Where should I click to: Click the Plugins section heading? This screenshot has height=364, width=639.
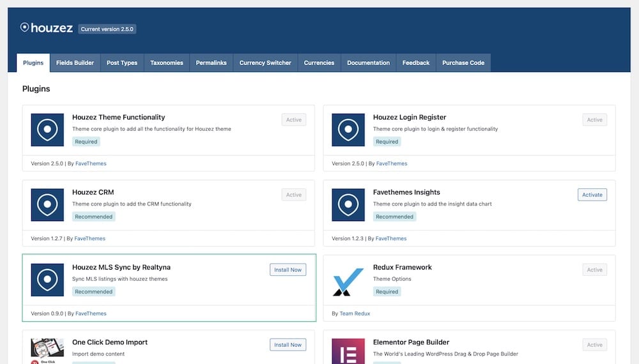tap(36, 89)
